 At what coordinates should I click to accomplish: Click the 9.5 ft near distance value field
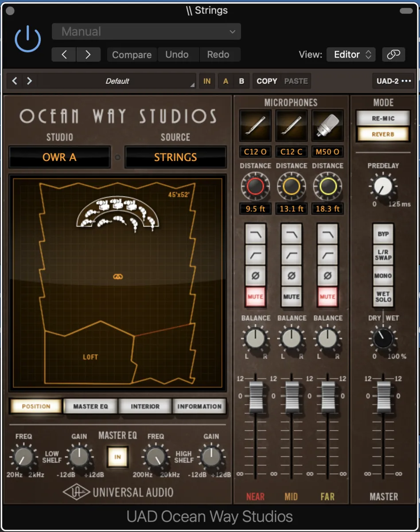tap(255, 209)
